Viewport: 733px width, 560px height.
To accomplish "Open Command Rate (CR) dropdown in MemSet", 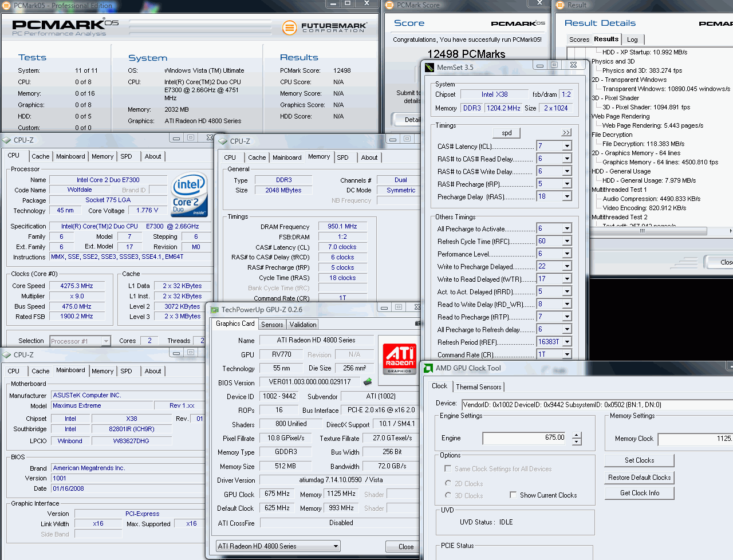I will tap(567, 354).
